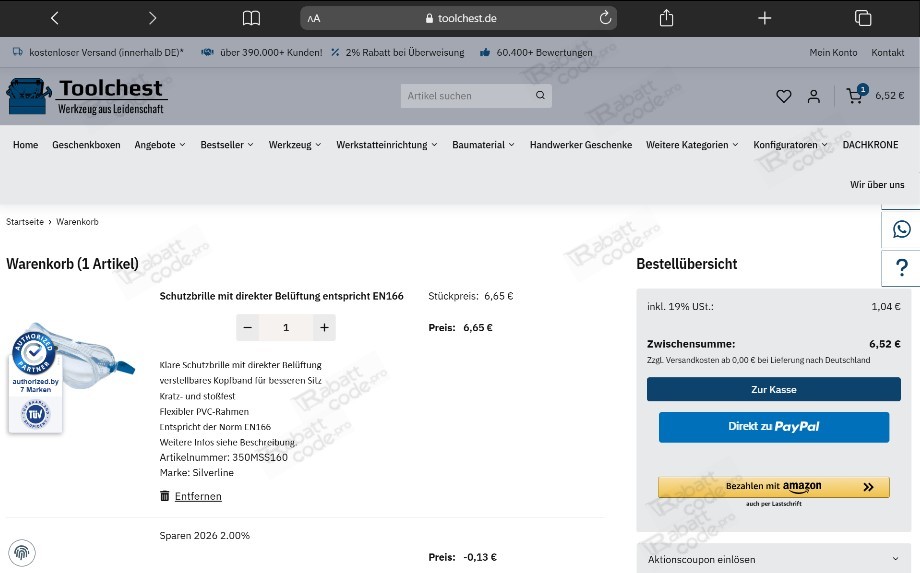Viewport: 920px width, 573px height.
Task: Click the Toolchest logo
Action: click(87, 96)
